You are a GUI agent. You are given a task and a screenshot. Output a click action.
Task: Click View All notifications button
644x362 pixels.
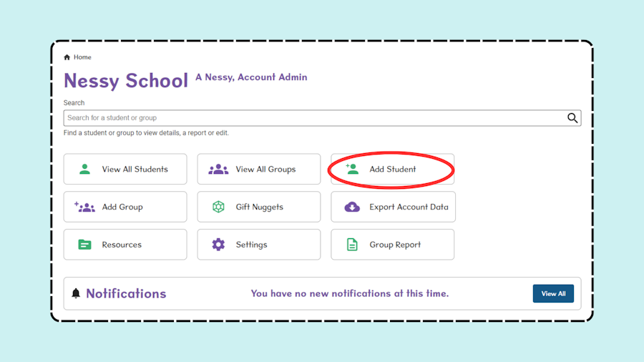tap(553, 293)
